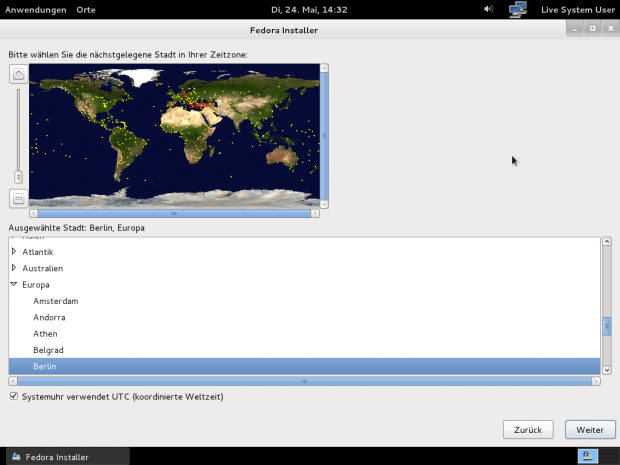The image size is (620, 465).
Task: Click the zoom-in icon above the map slider
Action: (x=18, y=74)
